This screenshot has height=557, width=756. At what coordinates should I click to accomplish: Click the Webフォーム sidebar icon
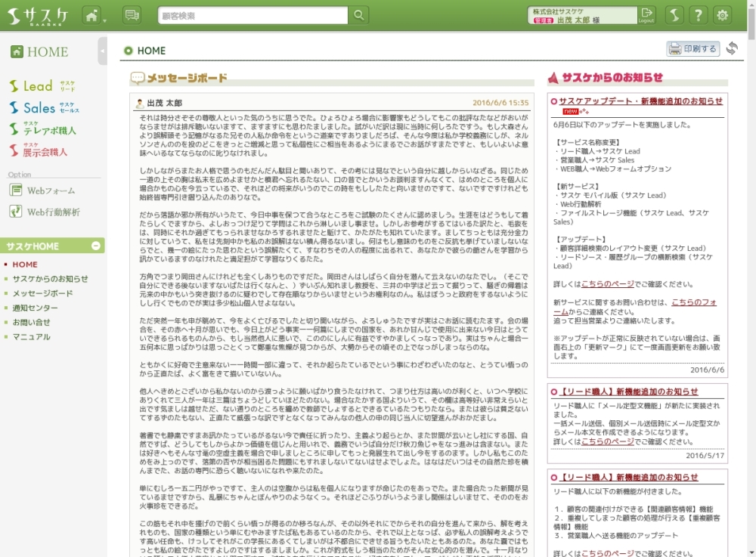pyautogui.click(x=15, y=190)
